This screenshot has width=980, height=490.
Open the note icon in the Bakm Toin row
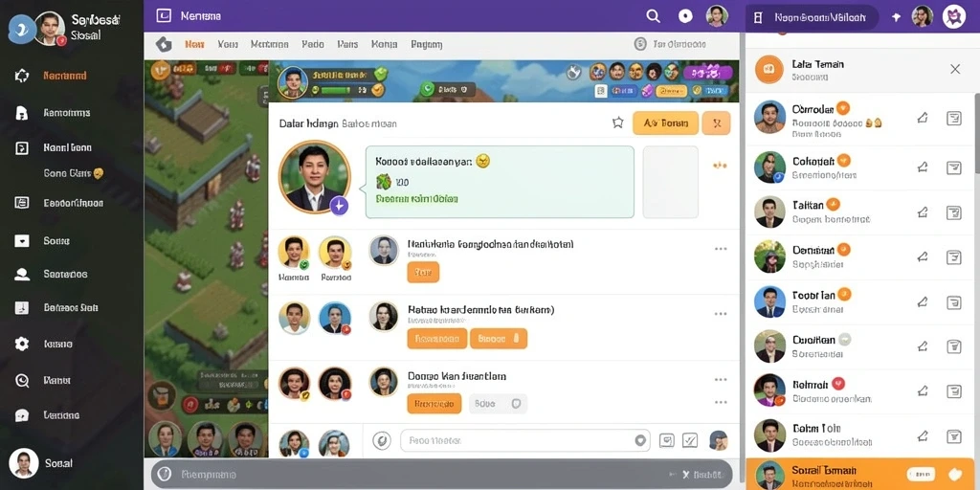coord(954,435)
